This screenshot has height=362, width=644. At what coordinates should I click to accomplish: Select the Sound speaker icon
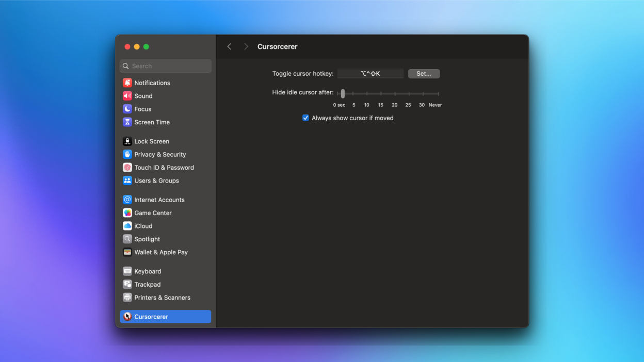click(127, 96)
